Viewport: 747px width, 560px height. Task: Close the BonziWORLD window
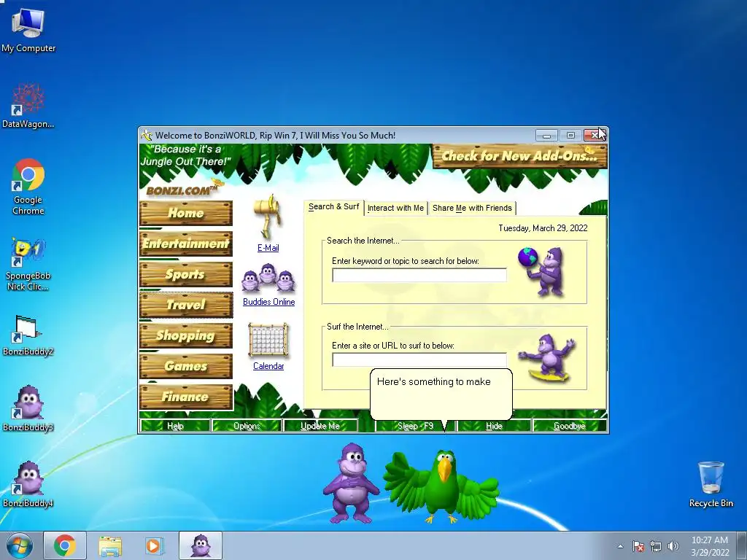point(595,135)
